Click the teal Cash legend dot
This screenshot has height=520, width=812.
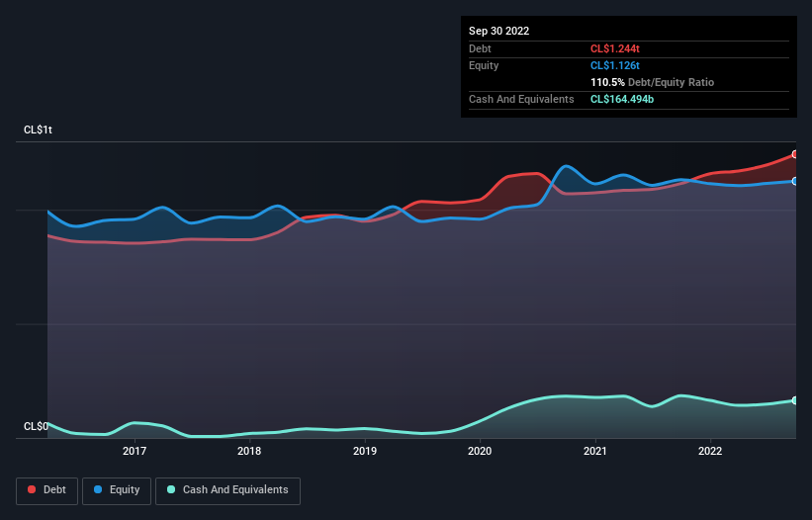[171, 489]
